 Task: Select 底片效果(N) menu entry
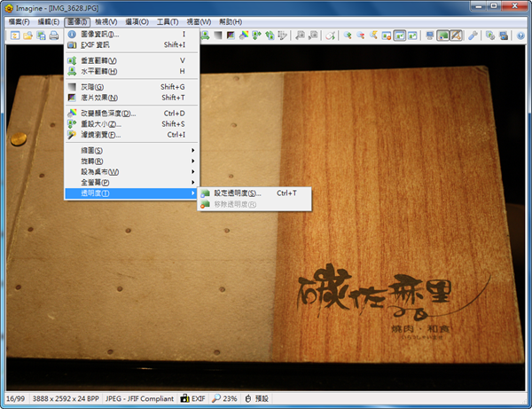click(x=131, y=98)
